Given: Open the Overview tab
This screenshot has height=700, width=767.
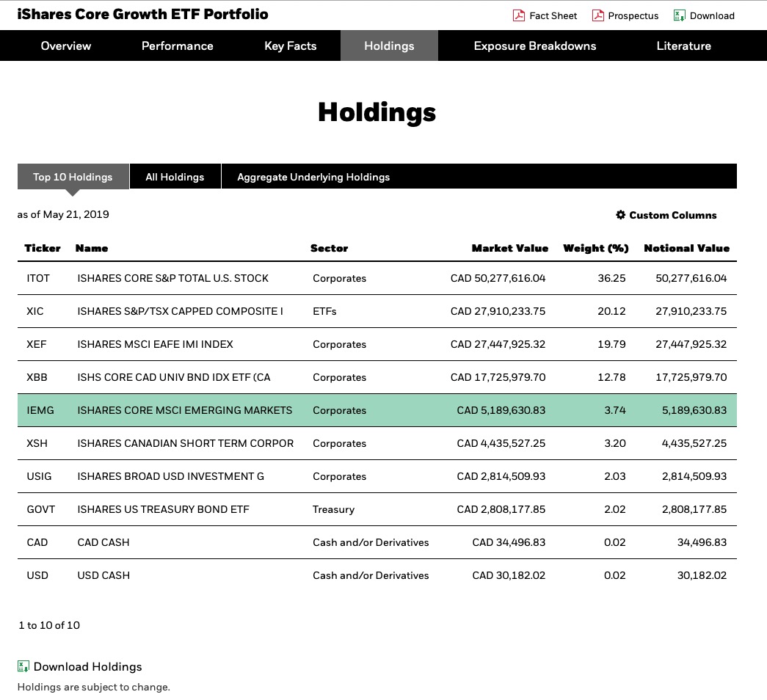Looking at the screenshot, I should click(x=66, y=45).
